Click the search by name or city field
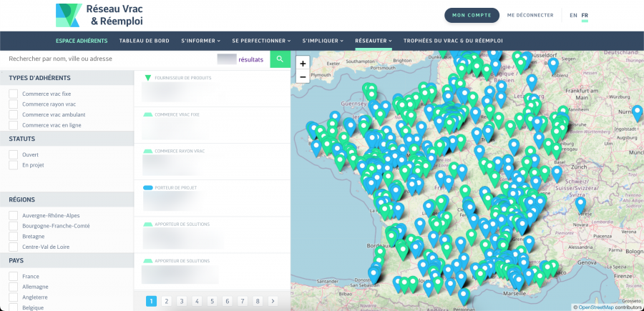The image size is (644, 311). [x=107, y=59]
